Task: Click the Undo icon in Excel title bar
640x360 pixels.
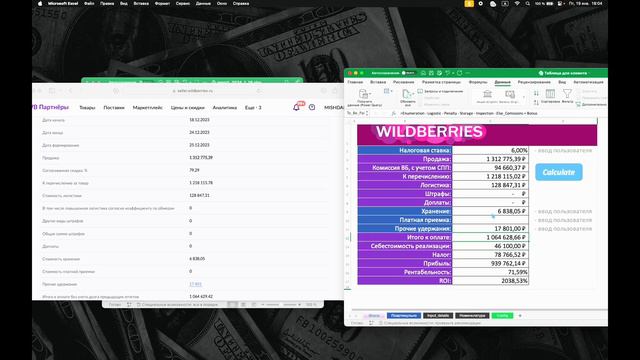Action: (x=448, y=73)
